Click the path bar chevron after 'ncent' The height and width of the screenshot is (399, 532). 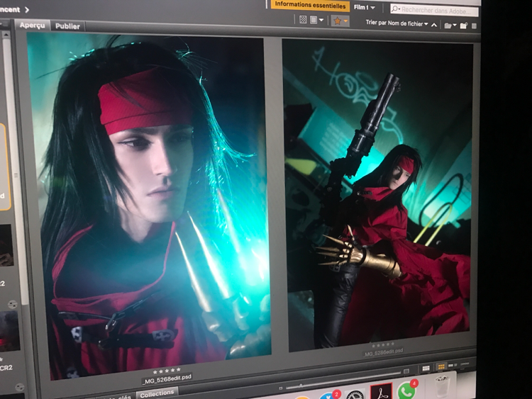pyautogui.click(x=27, y=9)
